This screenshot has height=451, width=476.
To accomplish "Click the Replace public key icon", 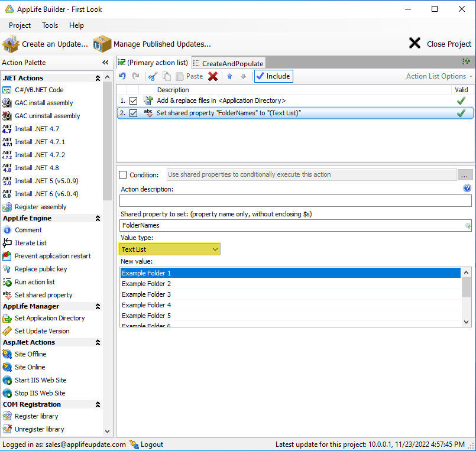I will pyautogui.click(x=7, y=269).
